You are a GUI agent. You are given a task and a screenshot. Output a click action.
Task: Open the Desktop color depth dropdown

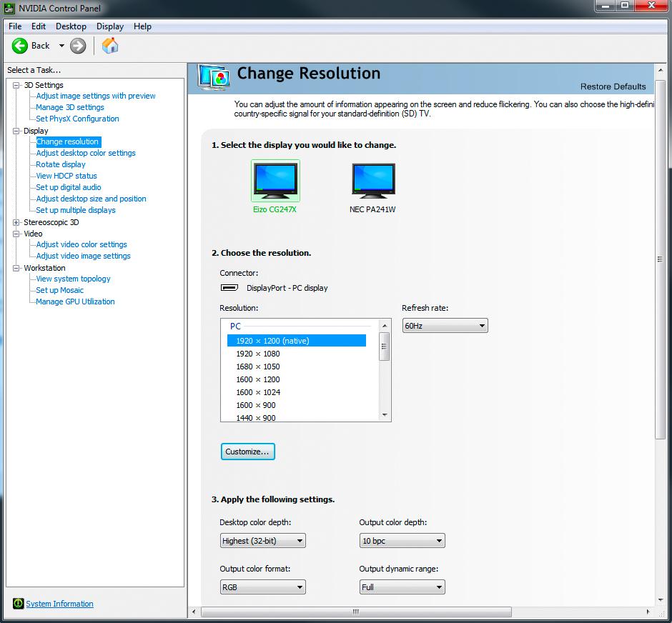[262, 541]
